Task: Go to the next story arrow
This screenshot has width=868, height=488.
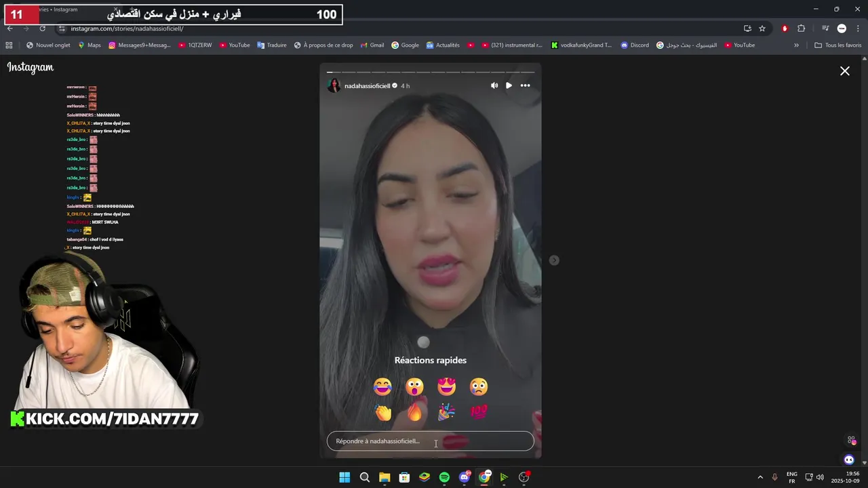Action: pyautogui.click(x=554, y=260)
